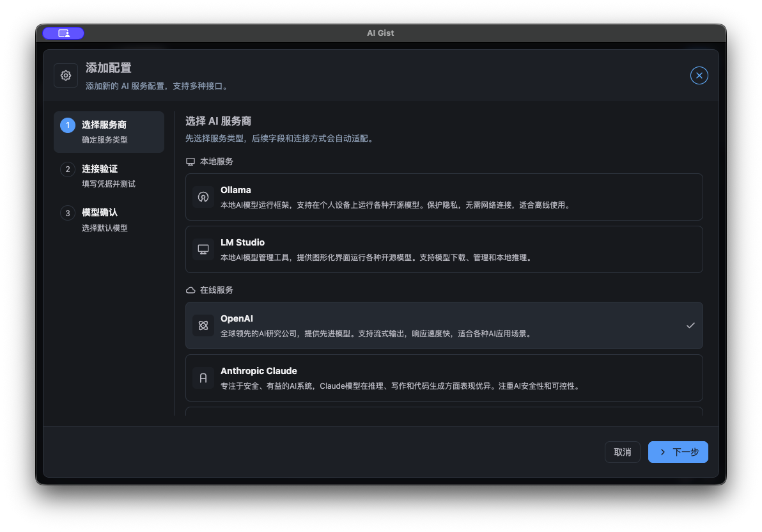
Task: Click the chevron arrow inside 下一步 button
Action: point(662,452)
